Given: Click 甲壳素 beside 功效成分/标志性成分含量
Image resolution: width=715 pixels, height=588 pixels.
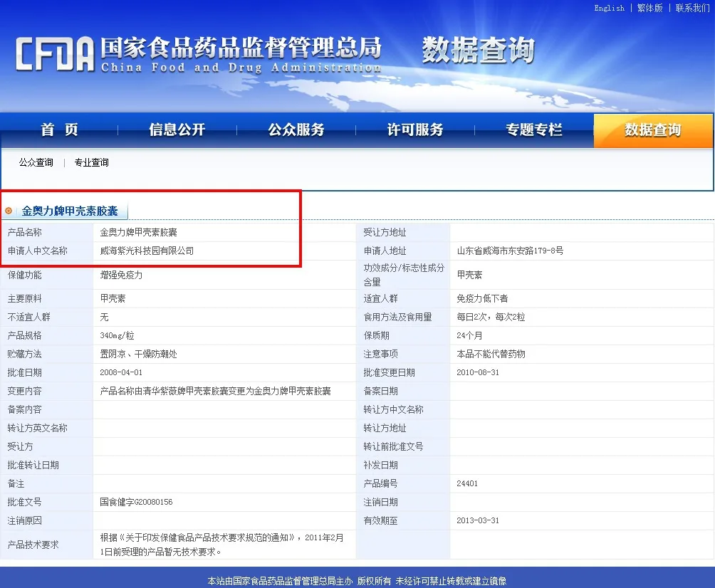Looking at the screenshot, I should point(469,275).
